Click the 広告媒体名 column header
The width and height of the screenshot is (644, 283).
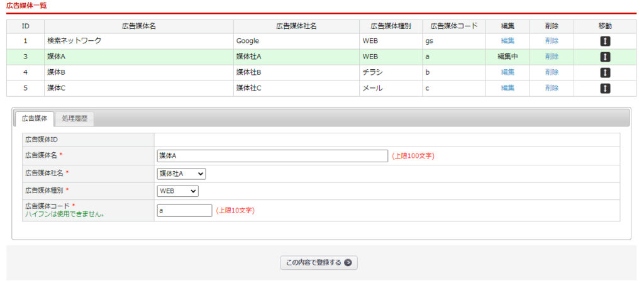pos(139,26)
